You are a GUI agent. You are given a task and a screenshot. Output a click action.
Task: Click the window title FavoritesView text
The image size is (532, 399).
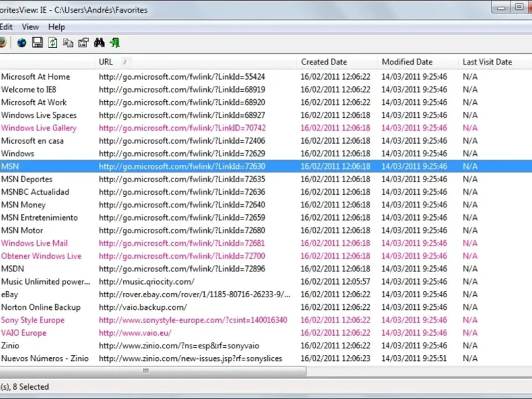[x=74, y=10]
